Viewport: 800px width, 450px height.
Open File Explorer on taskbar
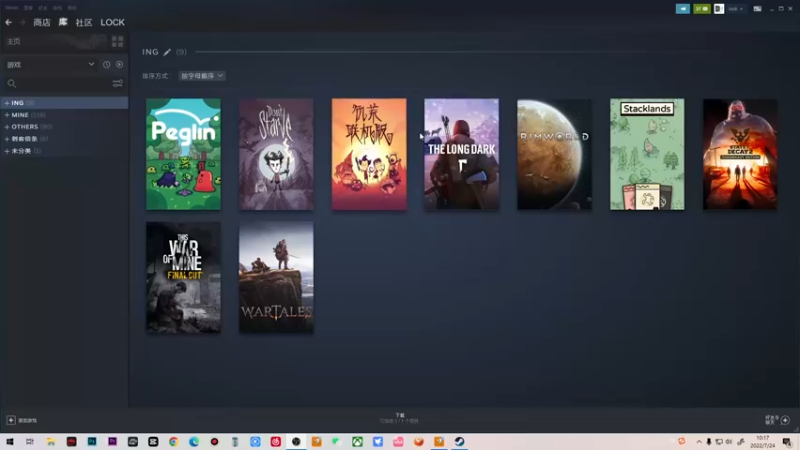51,442
